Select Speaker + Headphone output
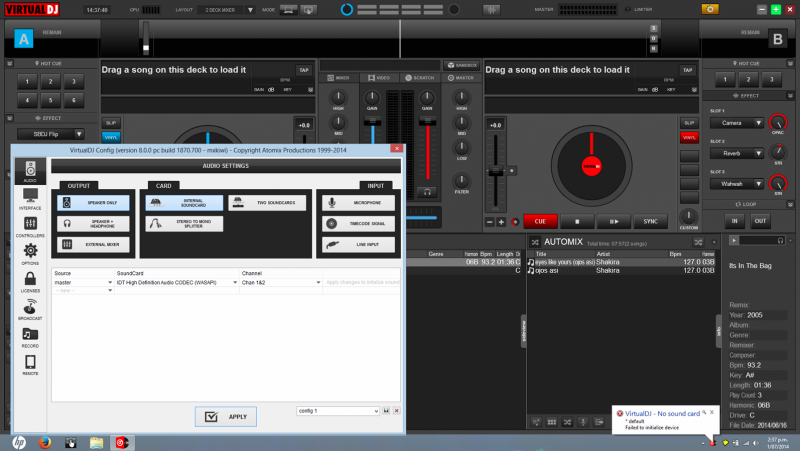Screen dimensions: 800x451 tap(92, 223)
